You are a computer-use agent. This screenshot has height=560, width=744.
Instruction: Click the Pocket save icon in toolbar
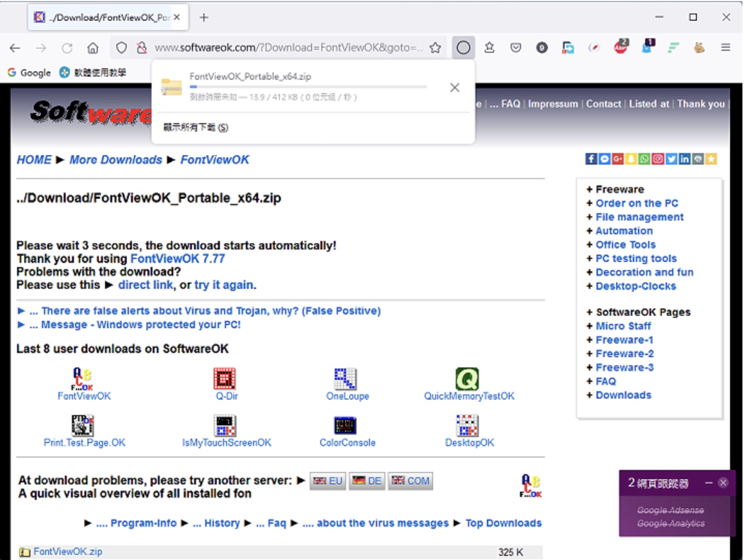[516, 48]
